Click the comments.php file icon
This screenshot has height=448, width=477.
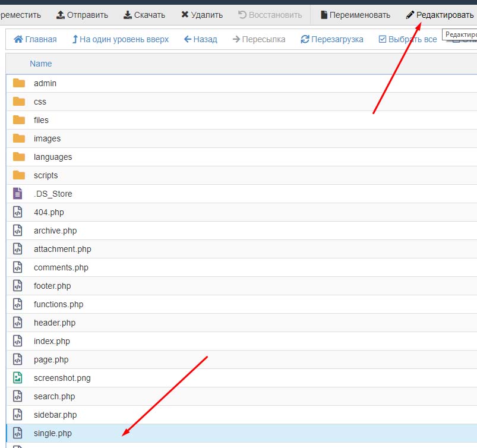(x=18, y=267)
